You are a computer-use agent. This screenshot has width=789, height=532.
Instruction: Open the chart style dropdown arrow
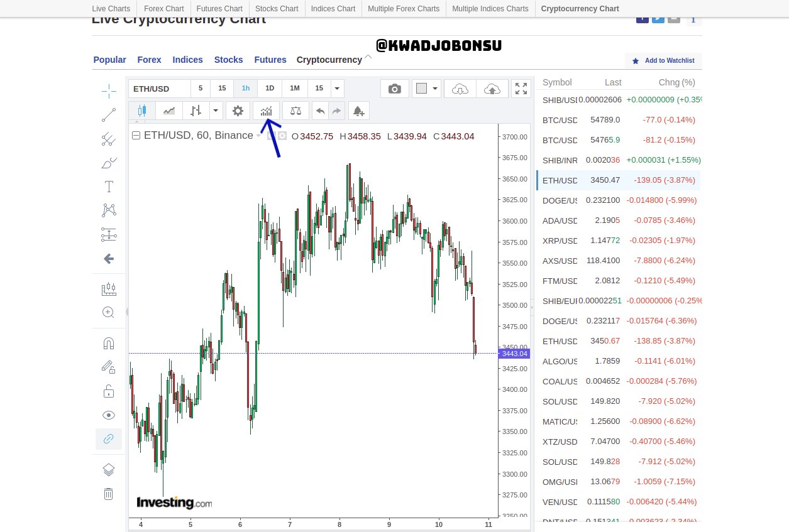[x=216, y=111]
